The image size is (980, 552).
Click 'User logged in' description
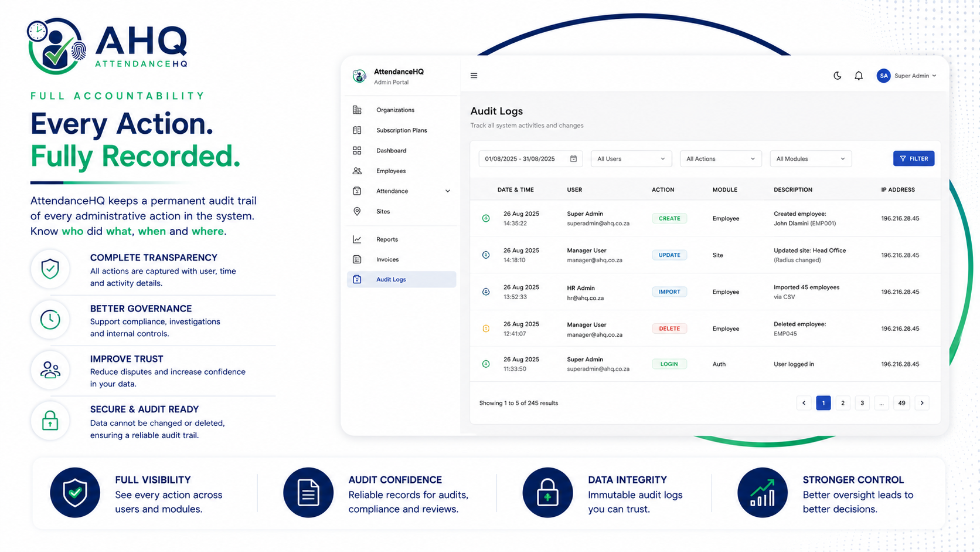coord(794,364)
